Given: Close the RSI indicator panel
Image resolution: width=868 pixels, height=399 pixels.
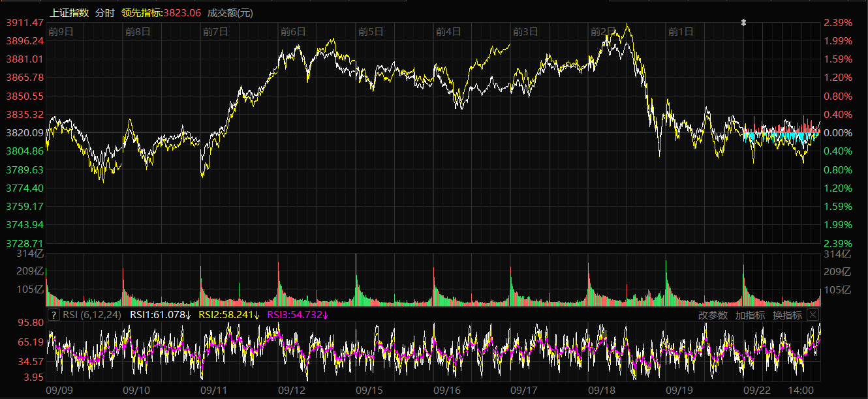Looking at the screenshot, I should [813, 315].
